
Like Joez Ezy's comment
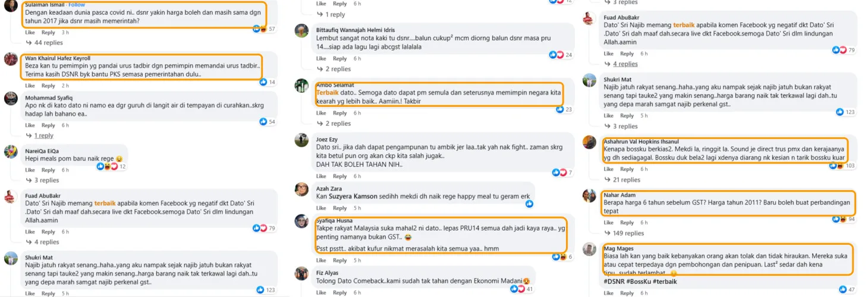pos(321,176)
